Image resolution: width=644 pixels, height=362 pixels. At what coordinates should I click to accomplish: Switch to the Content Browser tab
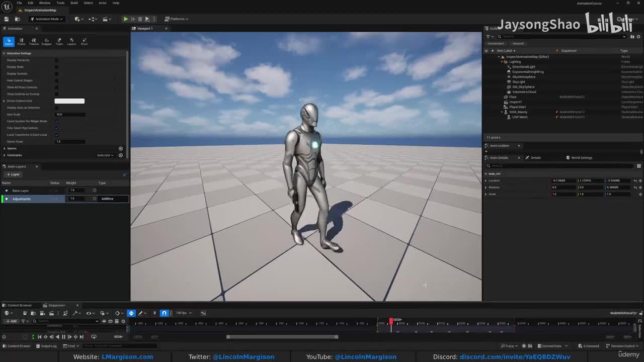click(x=18, y=305)
